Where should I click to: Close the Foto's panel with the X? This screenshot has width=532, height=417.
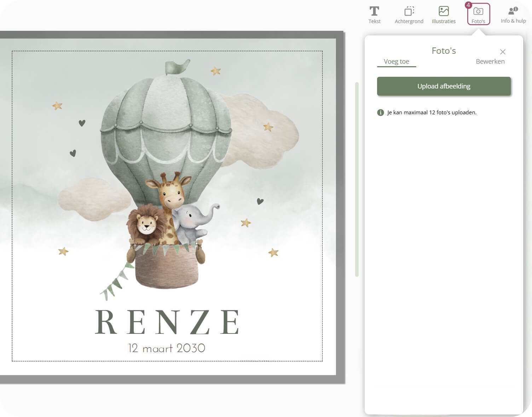pyautogui.click(x=503, y=52)
